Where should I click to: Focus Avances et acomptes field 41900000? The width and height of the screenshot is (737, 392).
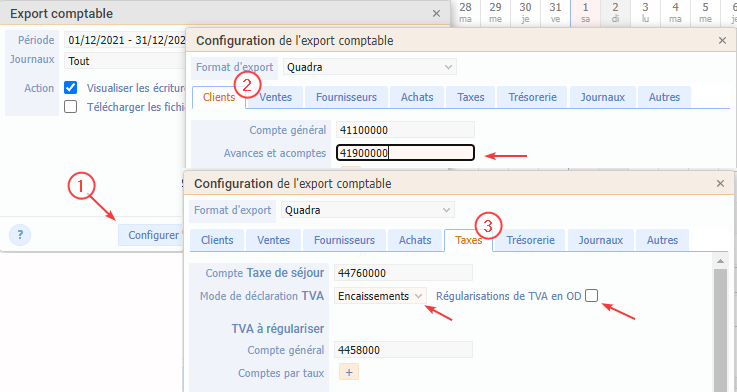tap(405, 153)
